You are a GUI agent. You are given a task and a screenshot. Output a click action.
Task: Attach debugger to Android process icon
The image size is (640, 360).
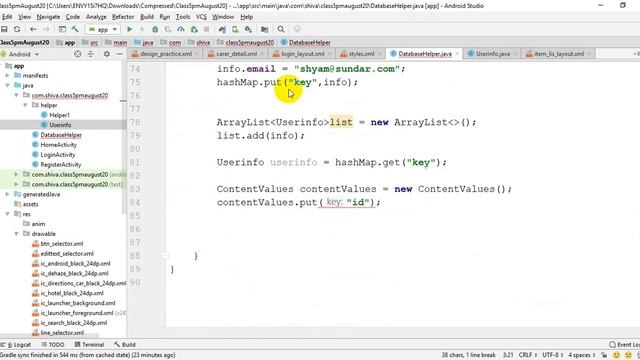tap(194, 29)
